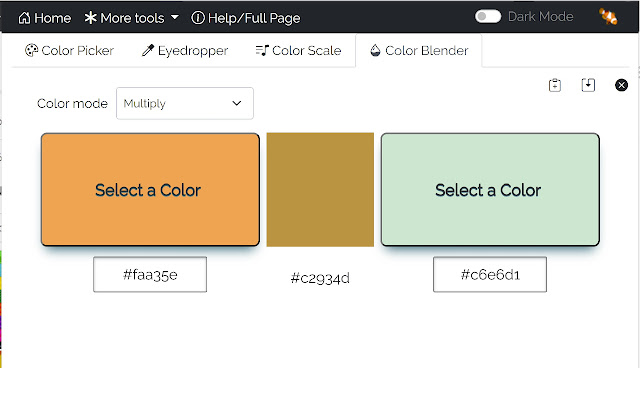This screenshot has height=400, width=640.
Task: Click the orange Select a Color button
Action: 150,190
